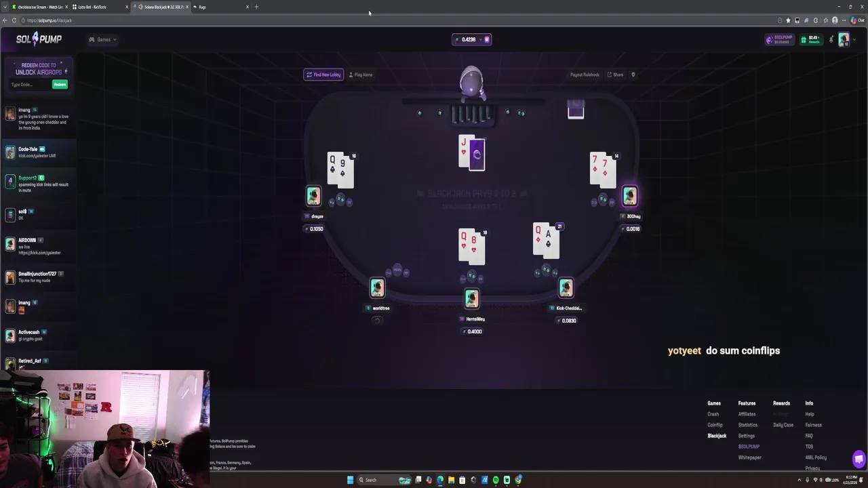This screenshot has width=868, height=488.
Task: Click the browser back arrow
Action: coord(5,20)
